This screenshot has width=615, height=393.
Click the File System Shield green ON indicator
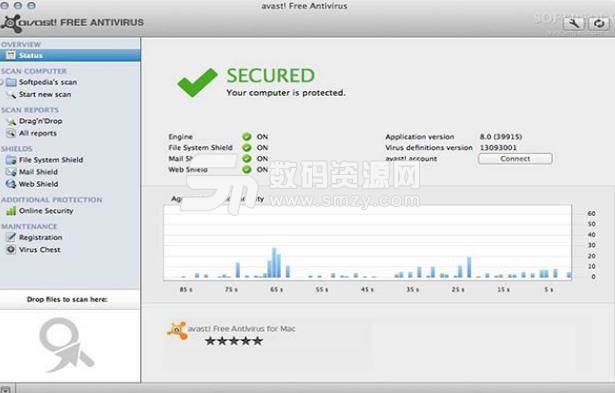[x=247, y=147]
